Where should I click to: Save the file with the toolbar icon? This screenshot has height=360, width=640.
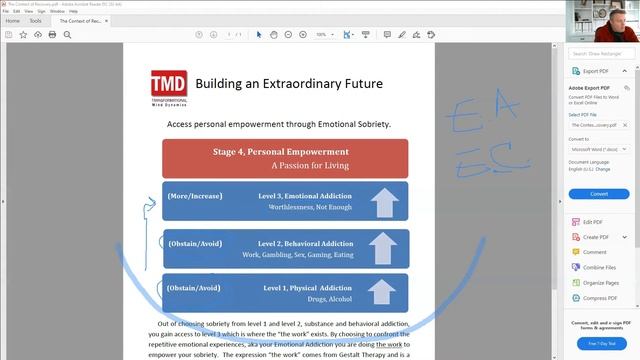9,35
